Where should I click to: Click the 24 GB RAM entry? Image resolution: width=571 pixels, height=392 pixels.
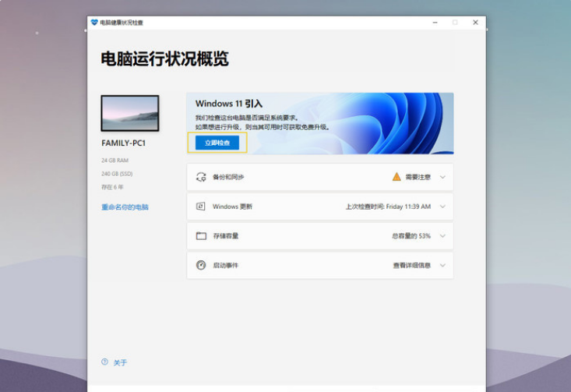[x=115, y=161]
